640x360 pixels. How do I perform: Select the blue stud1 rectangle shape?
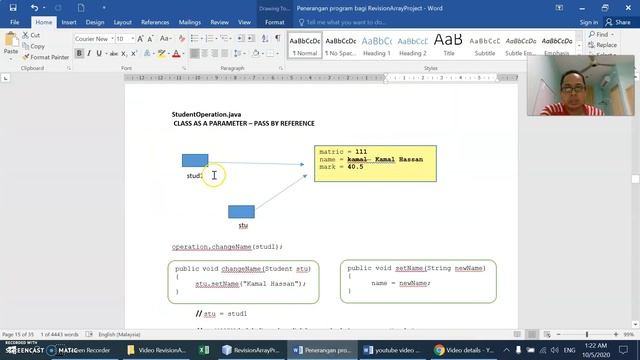[195, 160]
